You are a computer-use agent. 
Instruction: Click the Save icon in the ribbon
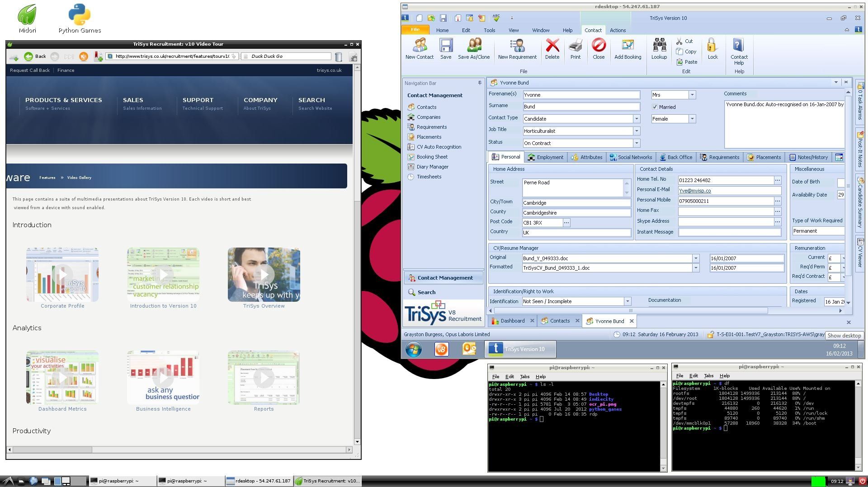446,49
